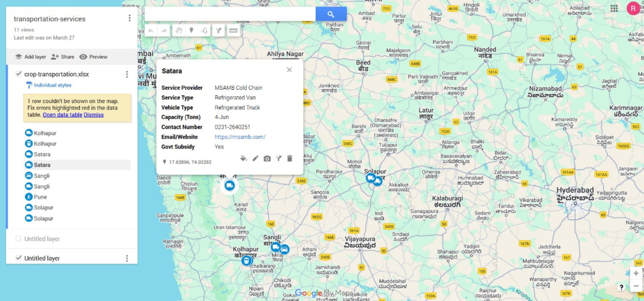Viewport: 644px width, 301px height.
Task: Open the Google apps grid
Action: coord(614,8)
